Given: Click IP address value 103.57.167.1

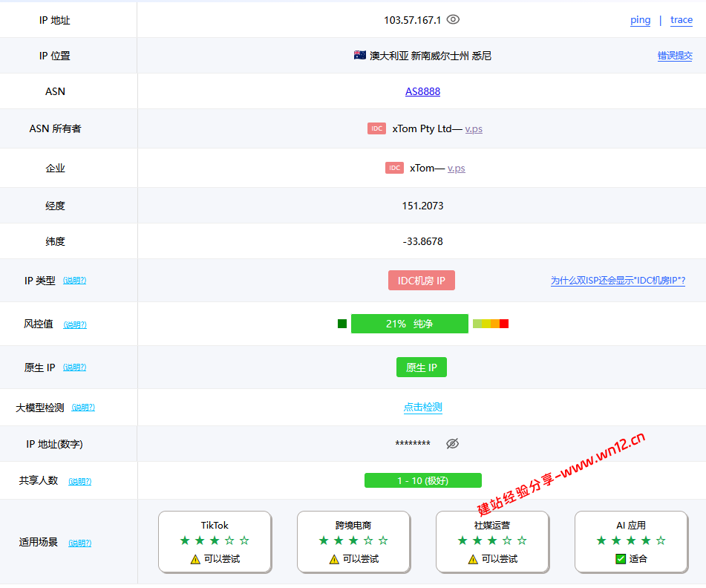Looking at the screenshot, I should [413, 20].
